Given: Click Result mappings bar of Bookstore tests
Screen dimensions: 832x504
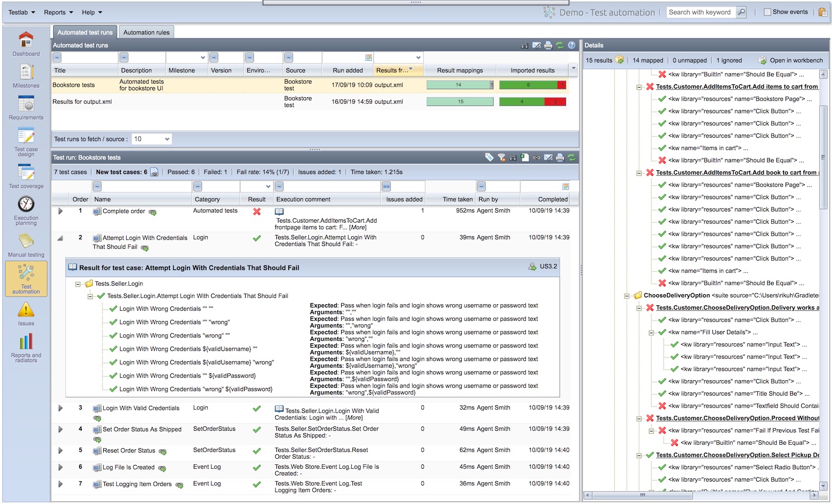Looking at the screenshot, I should click(460, 85).
